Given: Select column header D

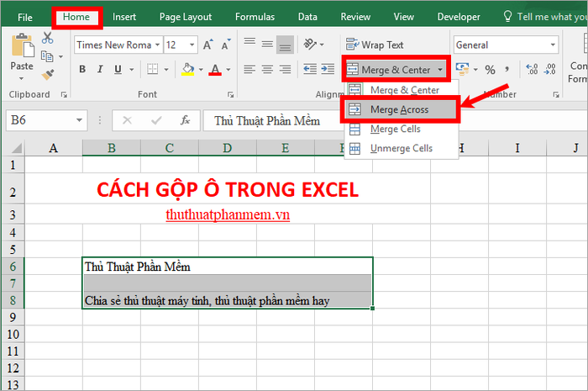Looking at the screenshot, I should tap(228, 148).
